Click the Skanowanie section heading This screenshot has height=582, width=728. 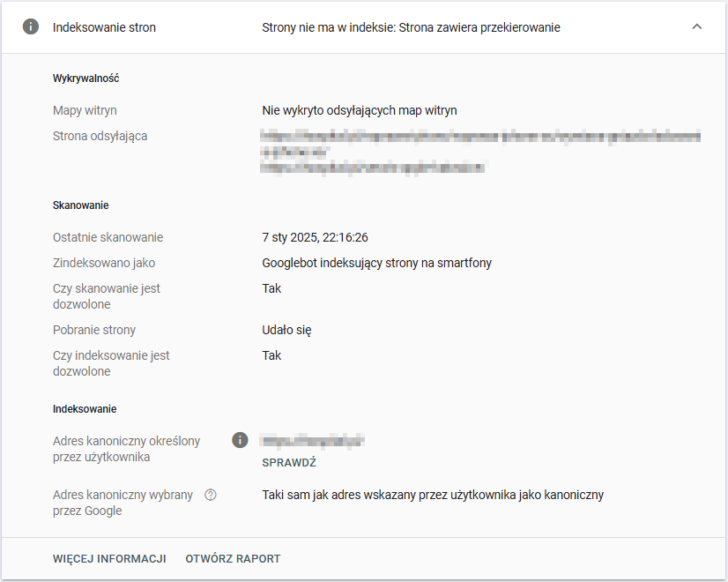pyautogui.click(x=80, y=205)
